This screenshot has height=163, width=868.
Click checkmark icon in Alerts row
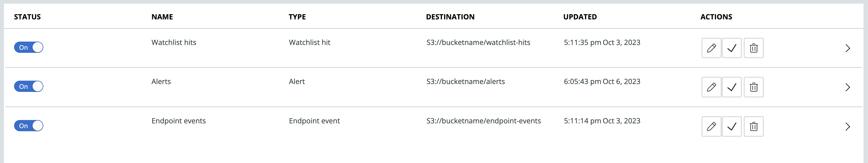(x=732, y=87)
